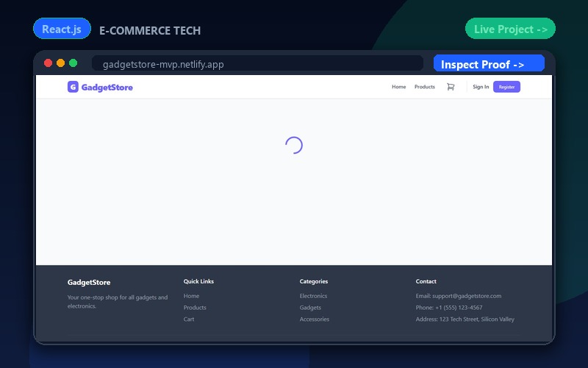Click the green window dot

(x=73, y=63)
